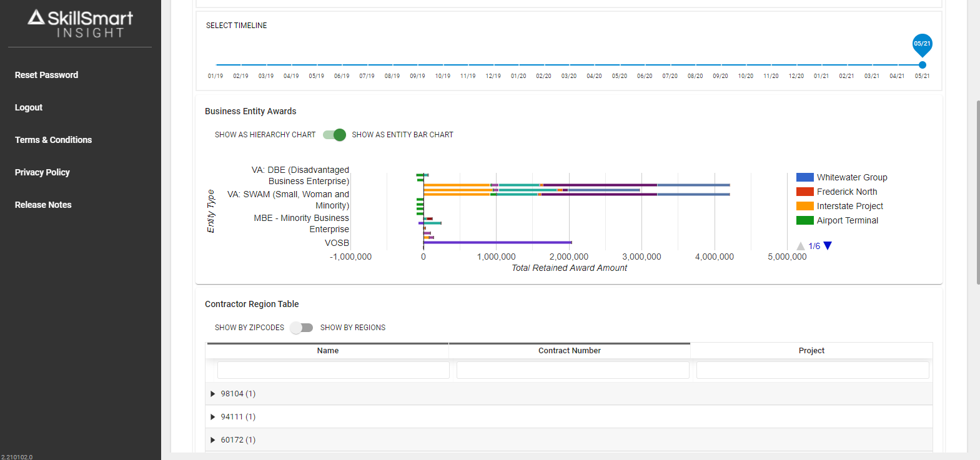This screenshot has width=980, height=460.
Task: Click the SkillSmart Insight logo
Action: 80,24
